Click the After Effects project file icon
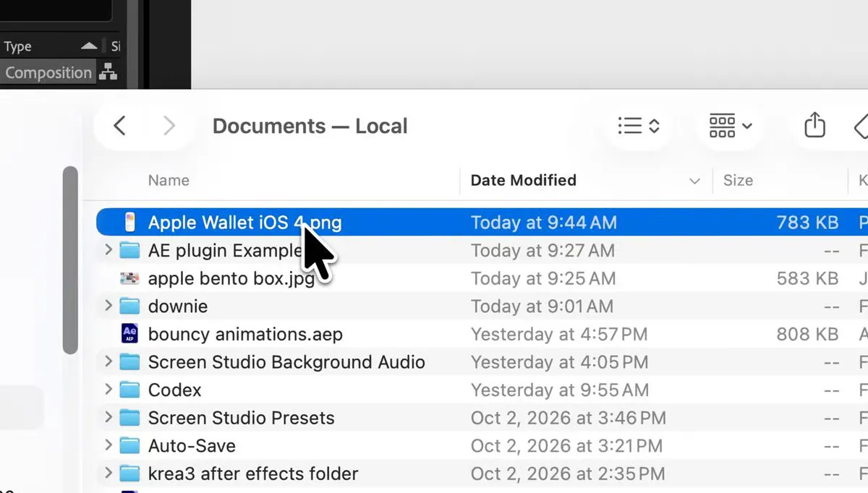This screenshot has width=868, height=493. (x=129, y=334)
